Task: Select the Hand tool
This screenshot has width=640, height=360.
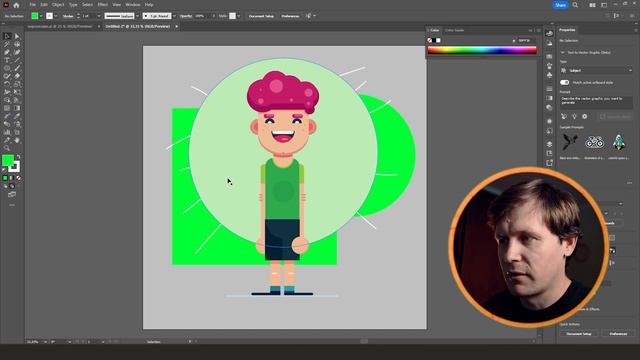Action: (x=17, y=140)
